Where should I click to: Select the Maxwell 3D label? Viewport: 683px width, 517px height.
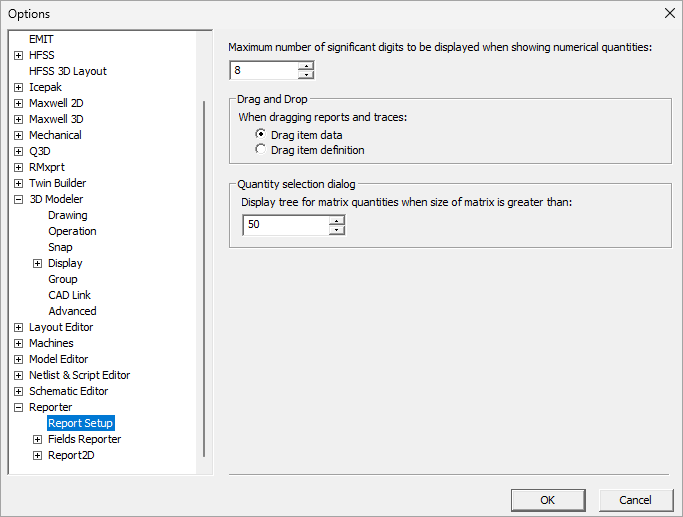(x=56, y=119)
